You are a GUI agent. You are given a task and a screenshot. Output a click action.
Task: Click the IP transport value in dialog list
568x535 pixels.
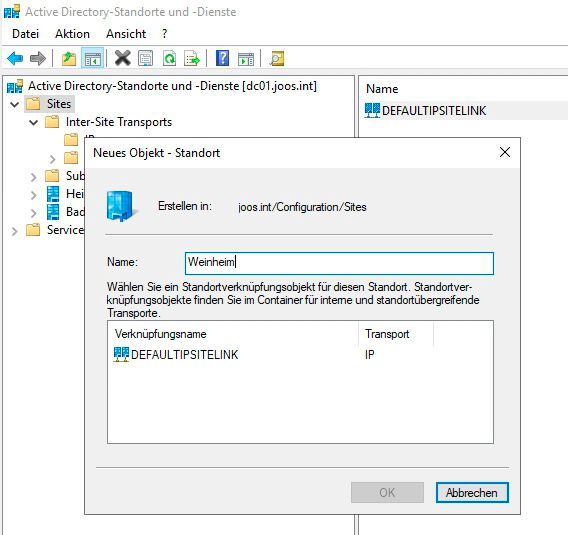tap(370, 354)
